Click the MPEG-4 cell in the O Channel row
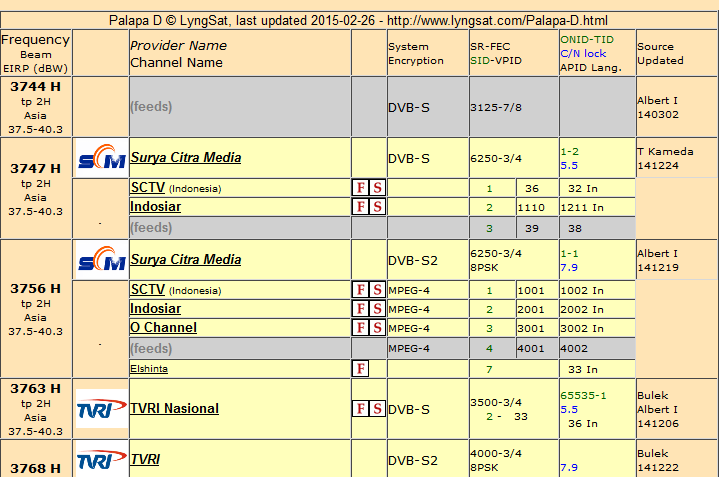 pos(428,328)
